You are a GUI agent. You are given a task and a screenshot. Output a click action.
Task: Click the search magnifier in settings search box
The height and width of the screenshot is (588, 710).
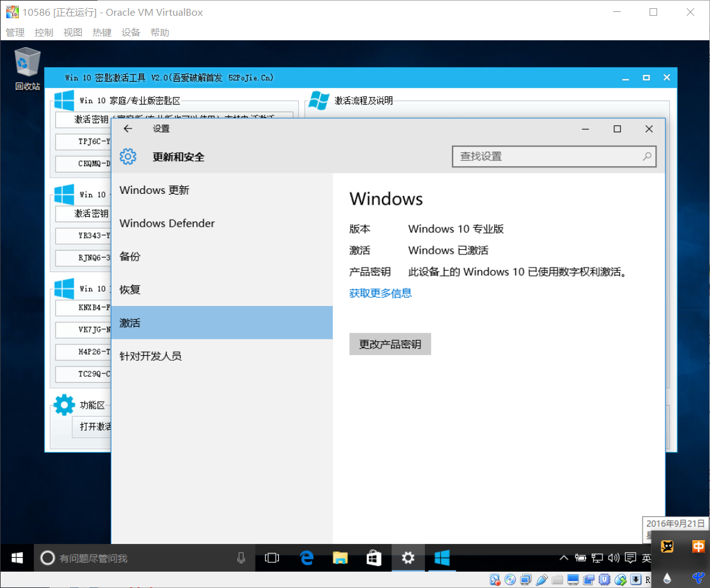point(647,156)
